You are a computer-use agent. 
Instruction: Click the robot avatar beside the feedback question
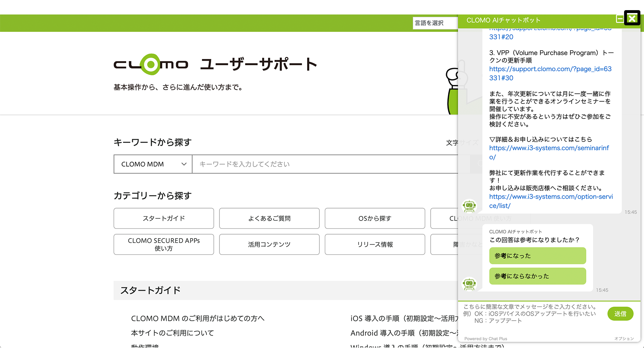pos(469,284)
